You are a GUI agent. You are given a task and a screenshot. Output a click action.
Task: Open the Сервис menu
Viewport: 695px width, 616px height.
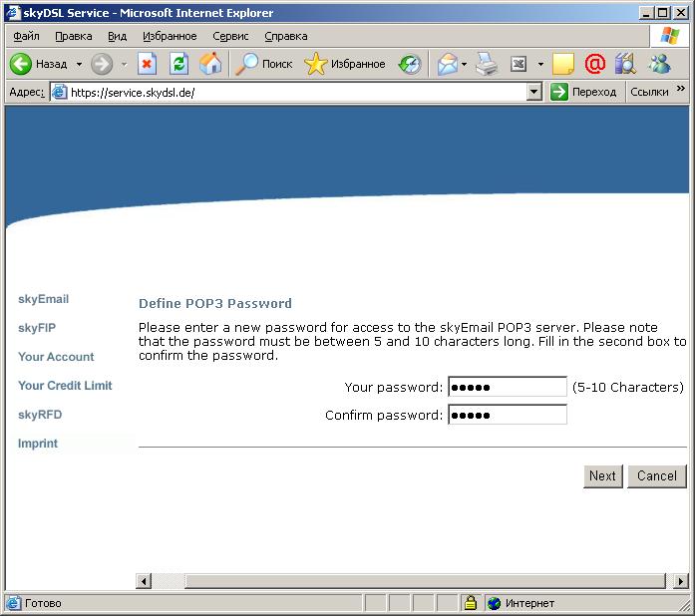(230, 36)
